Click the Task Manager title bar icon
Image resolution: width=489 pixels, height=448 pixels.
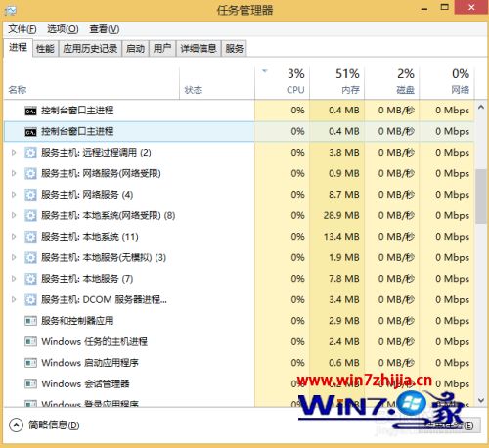(x=11, y=11)
